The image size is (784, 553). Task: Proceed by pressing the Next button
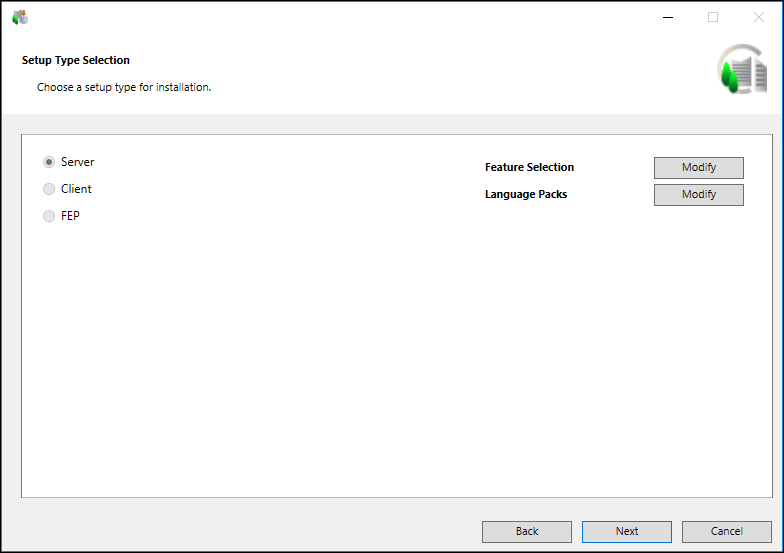[x=627, y=531]
